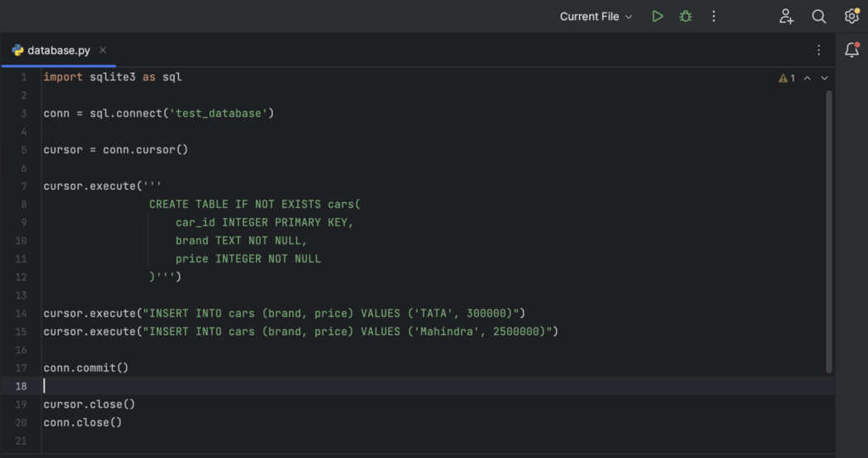
Task: Select the database.py editor tab
Action: tap(58, 50)
